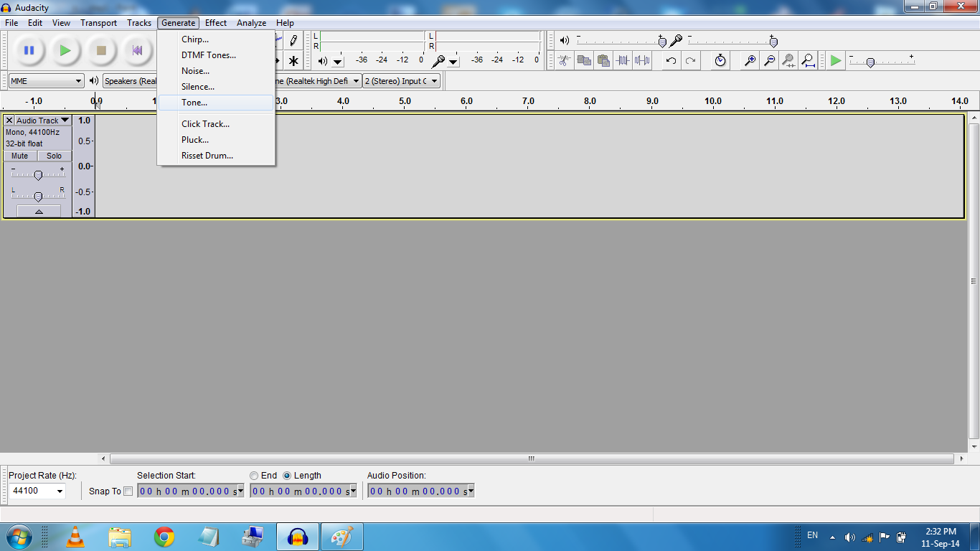Click the track gain slider knob
The width and height of the screenshot is (980, 551).
(38, 174)
